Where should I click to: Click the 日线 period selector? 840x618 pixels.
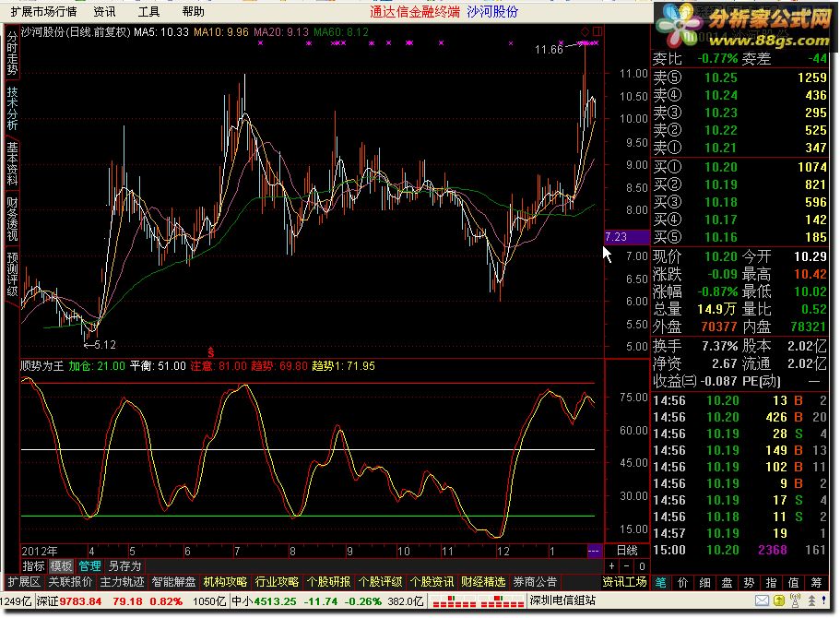(x=627, y=551)
